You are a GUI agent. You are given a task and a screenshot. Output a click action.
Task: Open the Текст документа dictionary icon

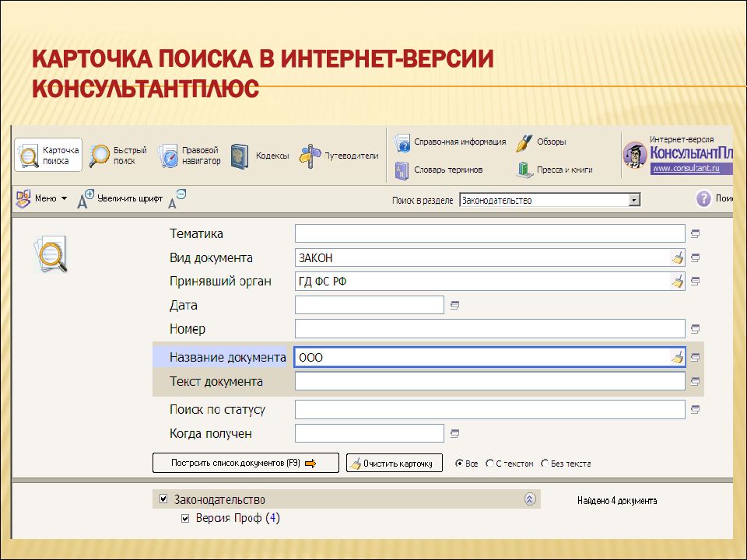tap(695, 381)
